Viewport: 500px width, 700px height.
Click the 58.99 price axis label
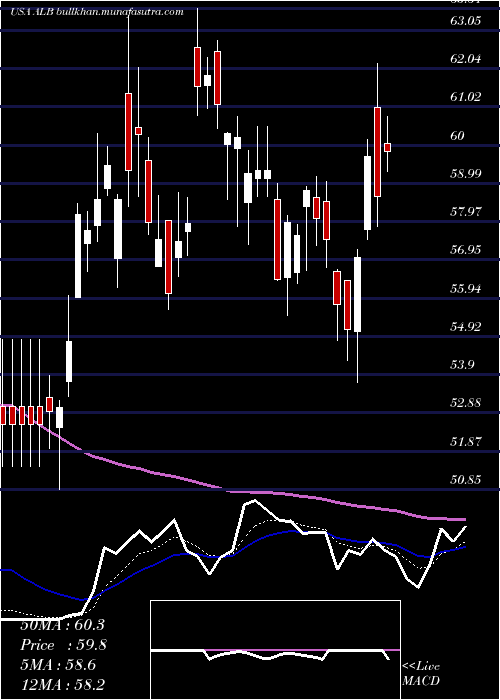[466, 173]
